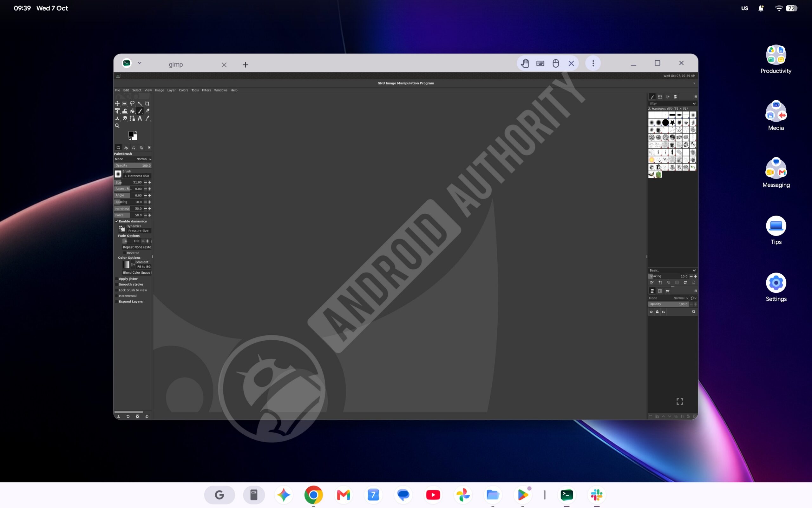Open the Filters menu
Screen dimensions: 812x508
point(206,90)
